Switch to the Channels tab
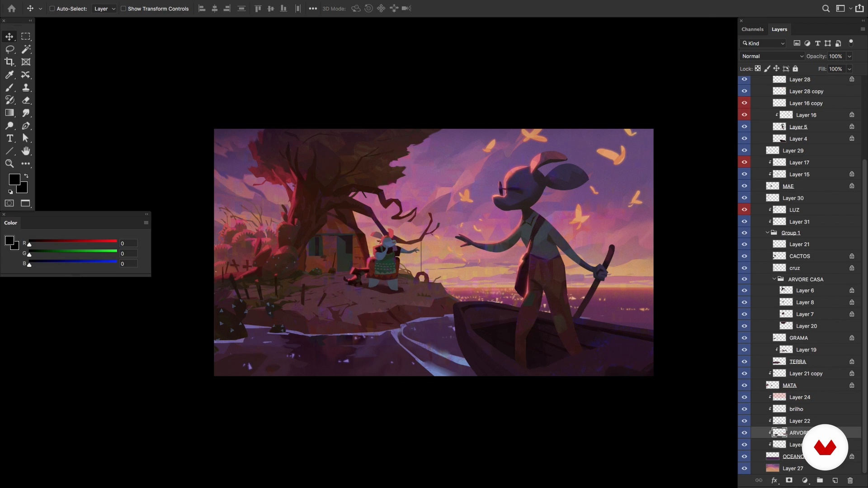The height and width of the screenshot is (488, 868). coord(752,29)
